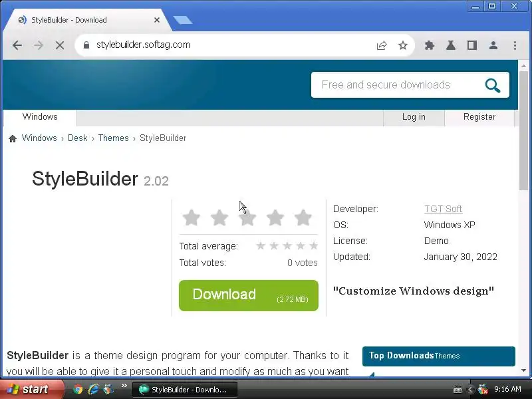Screen dimensions: 532x399
Task: Click the scrollbar down arrow
Action: [x=523, y=370]
